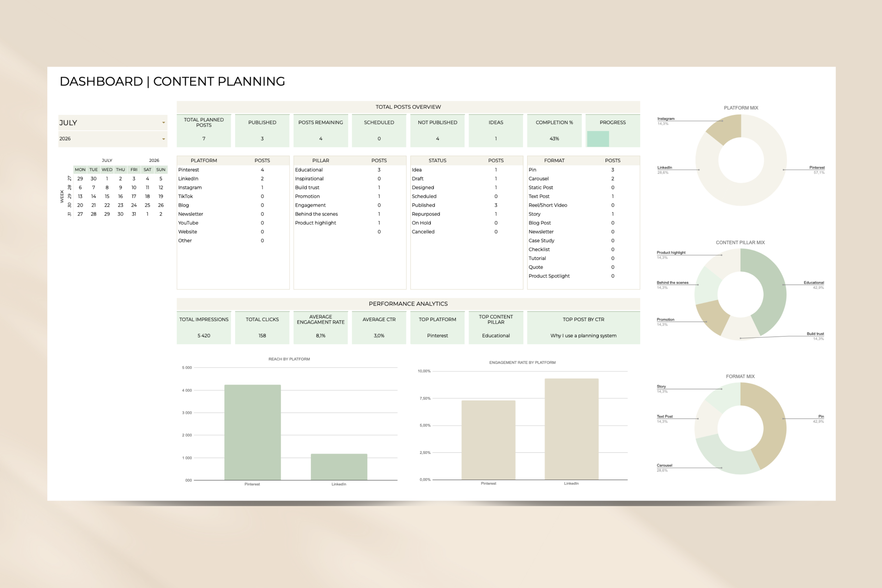Viewport: 882px width, 588px height.
Task: Select the TikTok row in Platform table
Action: (233, 196)
